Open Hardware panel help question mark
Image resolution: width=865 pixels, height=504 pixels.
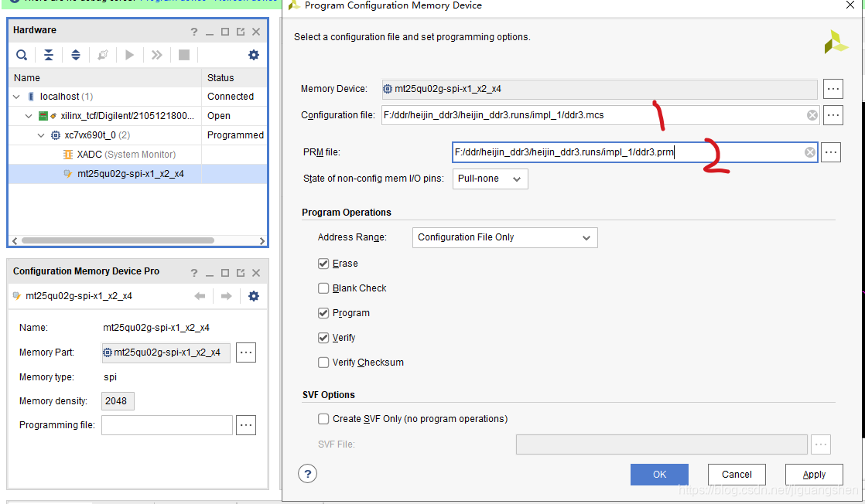point(194,32)
